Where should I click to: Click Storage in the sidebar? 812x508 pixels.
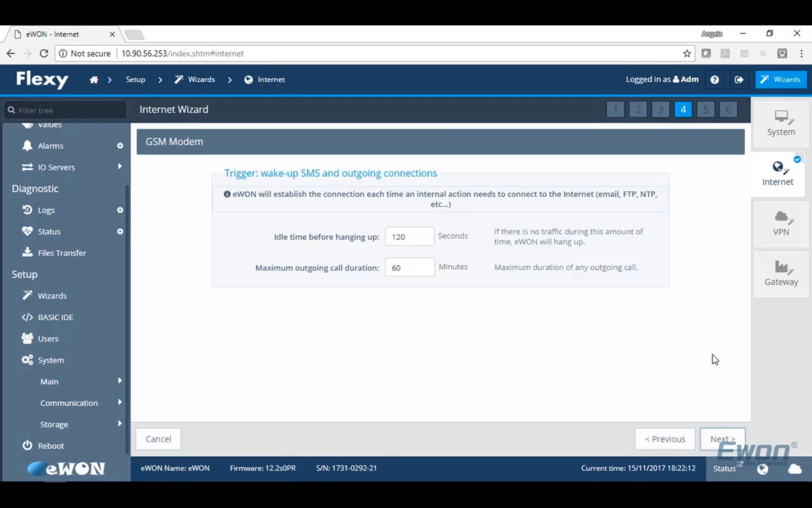coord(54,425)
